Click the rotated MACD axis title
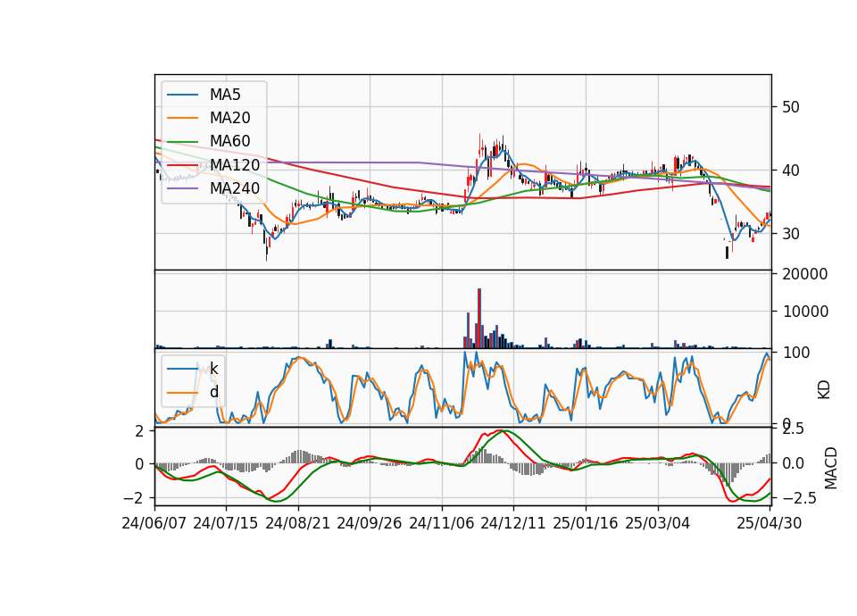The width and height of the screenshot is (857, 616). point(831,468)
